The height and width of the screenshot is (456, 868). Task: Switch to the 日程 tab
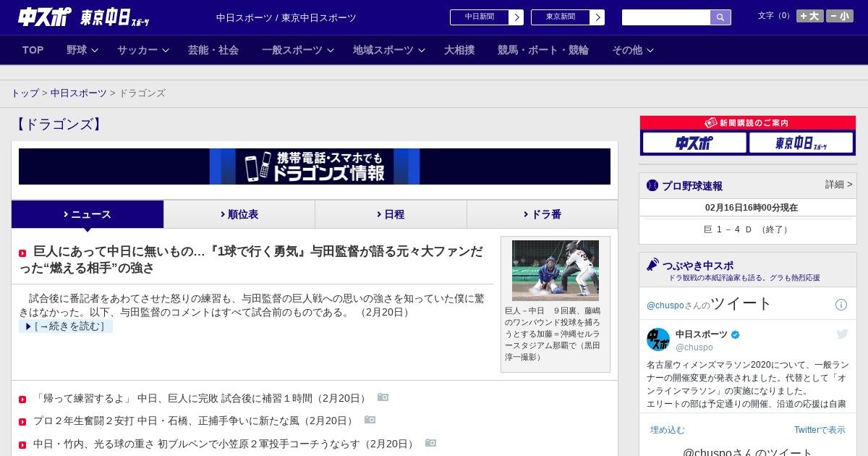click(391, 214)
